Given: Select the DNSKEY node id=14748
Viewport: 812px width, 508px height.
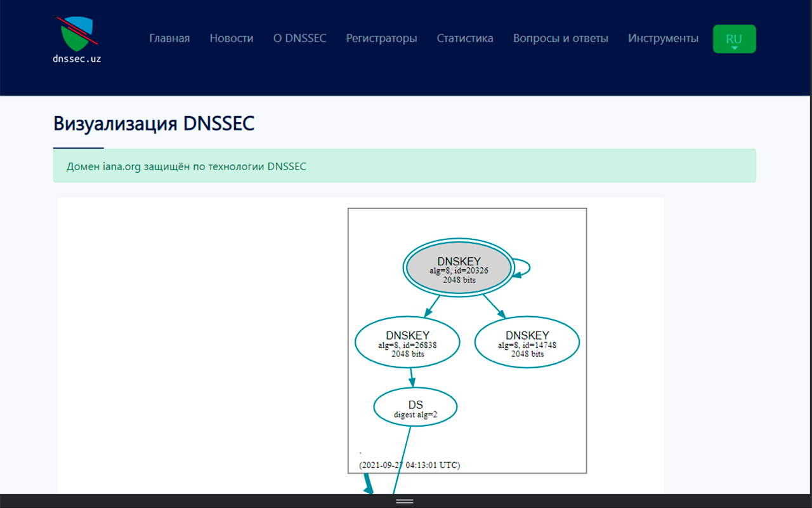Looking at the screenshot, I should (x=527, y=342).
